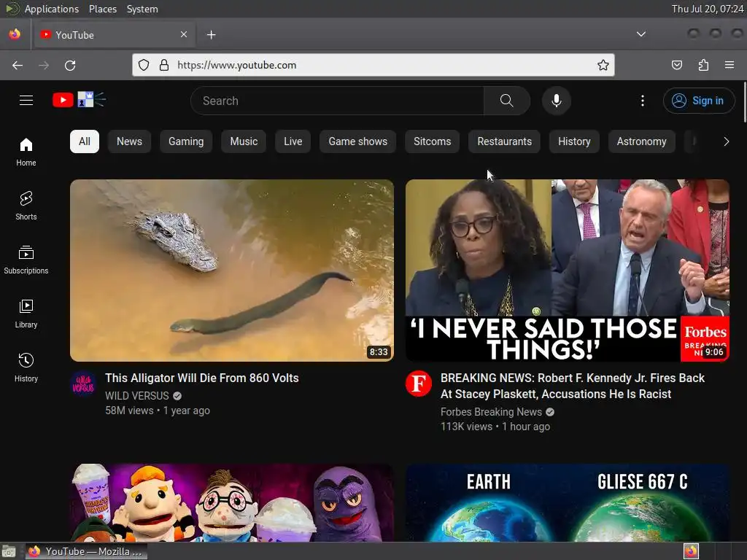Open alligator video thumbnail
The height and width of the screenshot is (560, 747).
232,271
